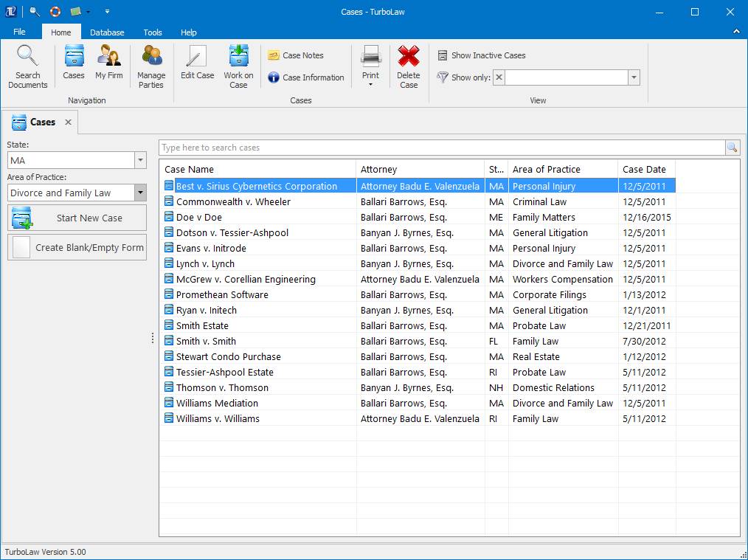Open the Help ribbon tab

(188, 32)
